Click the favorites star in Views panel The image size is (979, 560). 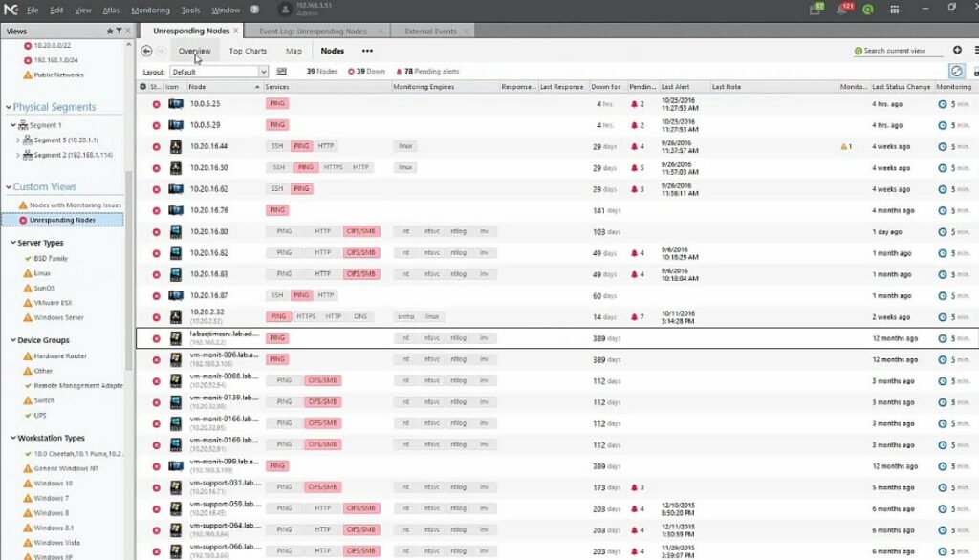110,31
